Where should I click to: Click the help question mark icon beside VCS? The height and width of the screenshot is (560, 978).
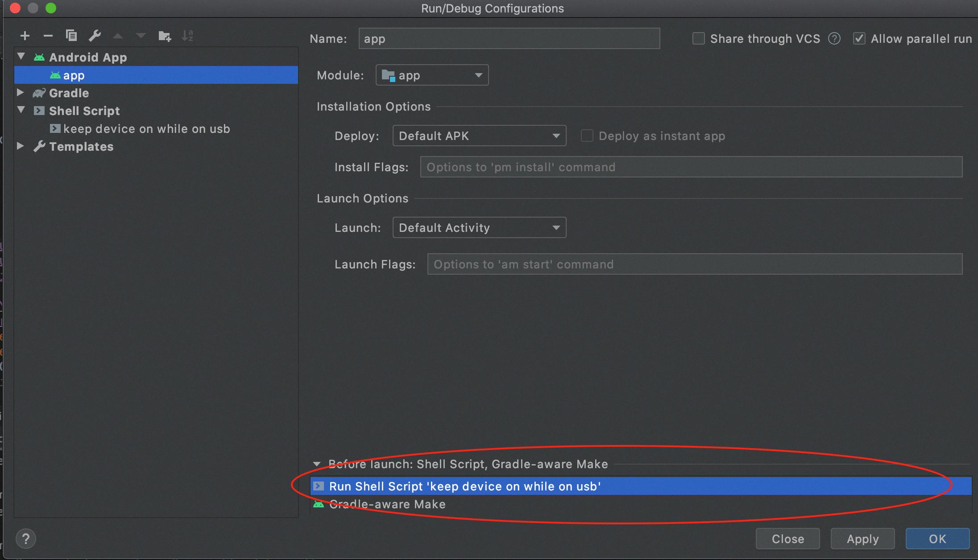[x=834, y=39]
